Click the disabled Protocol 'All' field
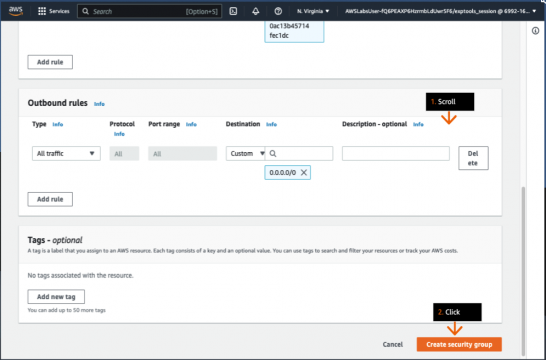Image resolution: width=546 pixels, height=360 pixels. (x=124, y=154)
